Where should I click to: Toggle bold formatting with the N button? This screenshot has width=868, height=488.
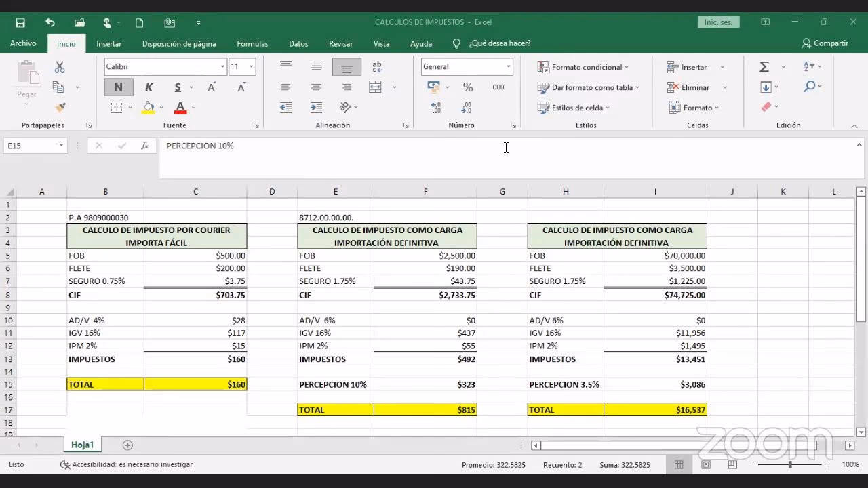coord(118,87)
